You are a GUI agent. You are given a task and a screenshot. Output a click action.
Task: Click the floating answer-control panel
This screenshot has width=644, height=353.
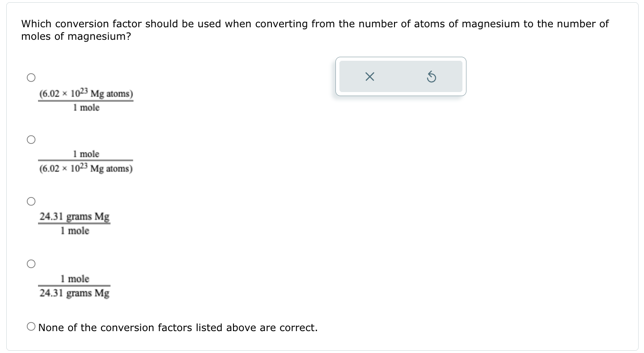pos(400,76)
